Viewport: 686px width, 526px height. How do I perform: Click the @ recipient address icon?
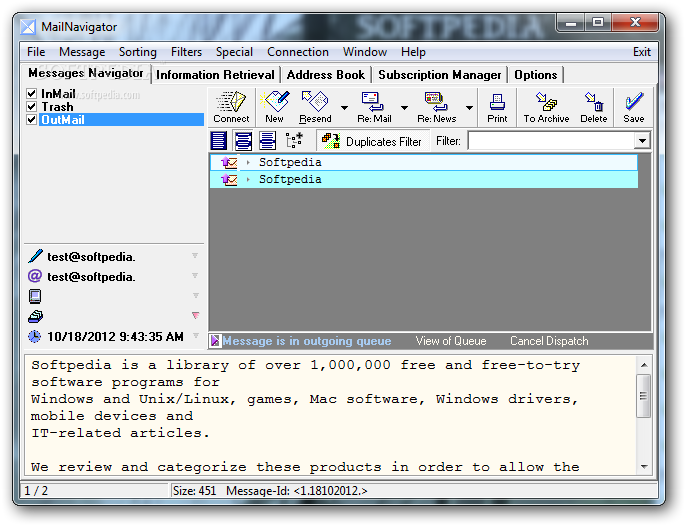35,276
